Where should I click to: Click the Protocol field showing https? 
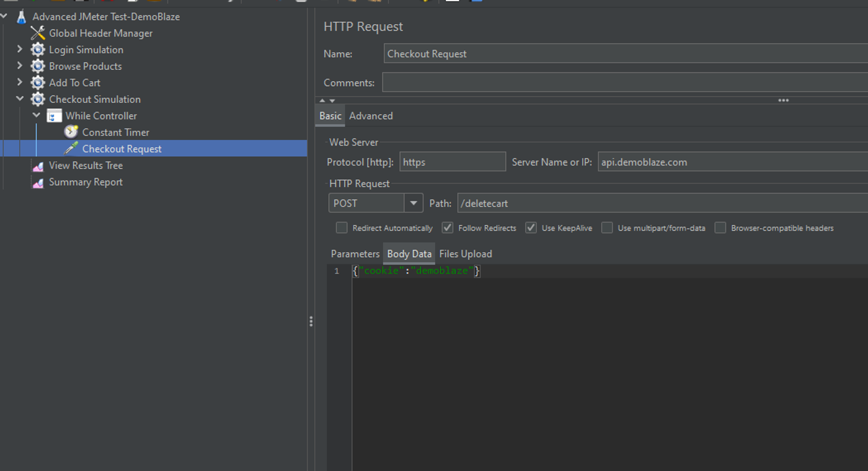453,162
